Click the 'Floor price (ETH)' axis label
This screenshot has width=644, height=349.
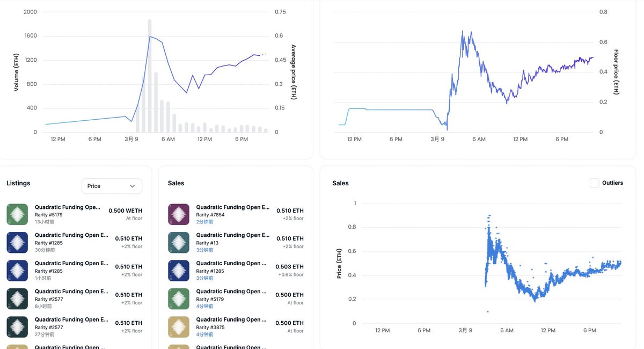616,72
